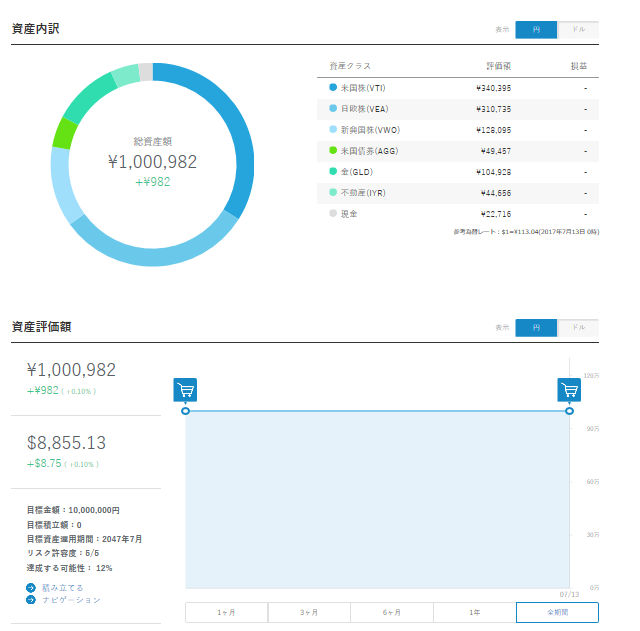Switch asset valuation display to 円
640x631 pixels.
click(536, 328)
